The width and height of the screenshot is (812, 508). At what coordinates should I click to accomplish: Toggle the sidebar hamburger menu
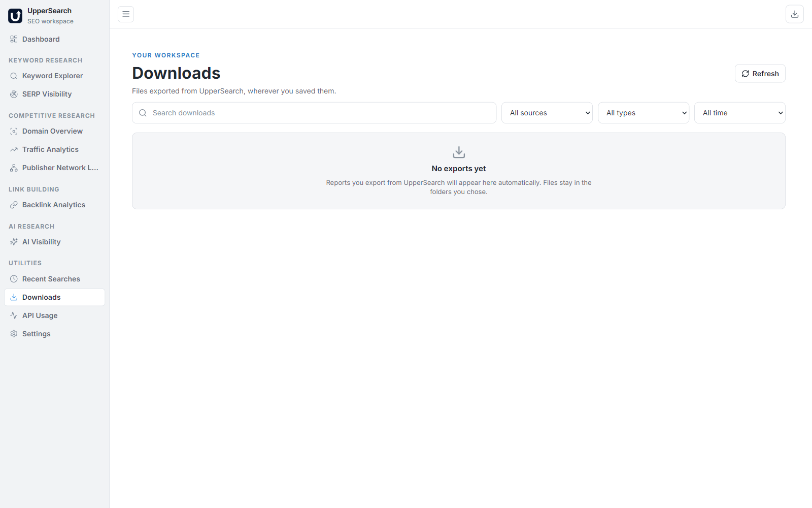click(x=126, y=14)
